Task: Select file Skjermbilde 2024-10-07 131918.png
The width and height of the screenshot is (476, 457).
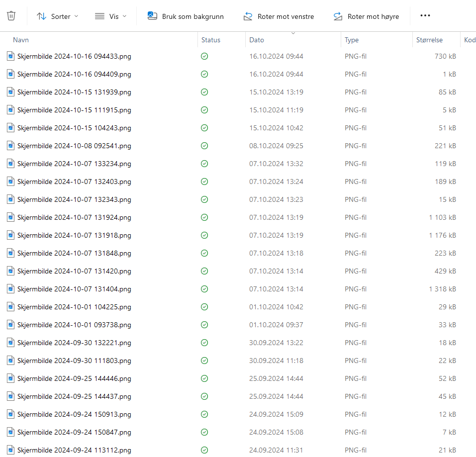Action: 74,235
